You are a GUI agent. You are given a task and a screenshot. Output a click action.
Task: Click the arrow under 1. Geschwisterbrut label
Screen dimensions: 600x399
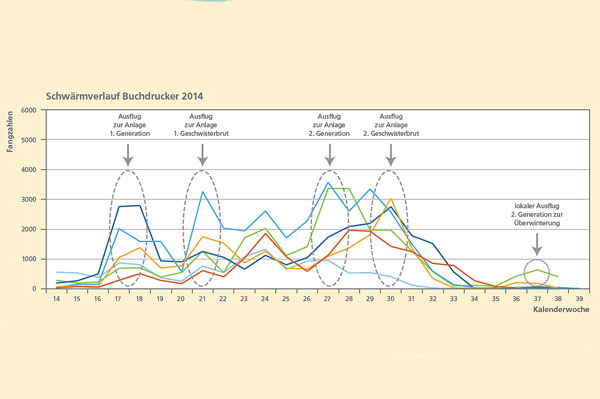tap(202, 155)
